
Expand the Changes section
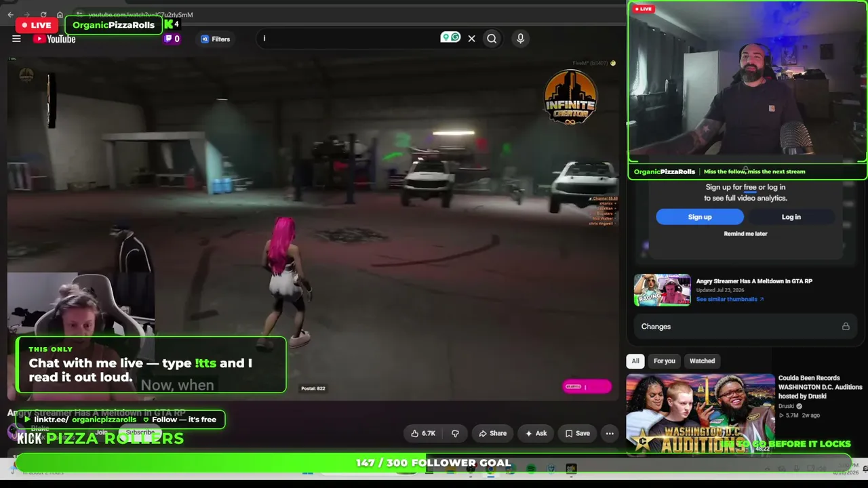point(745,327)
